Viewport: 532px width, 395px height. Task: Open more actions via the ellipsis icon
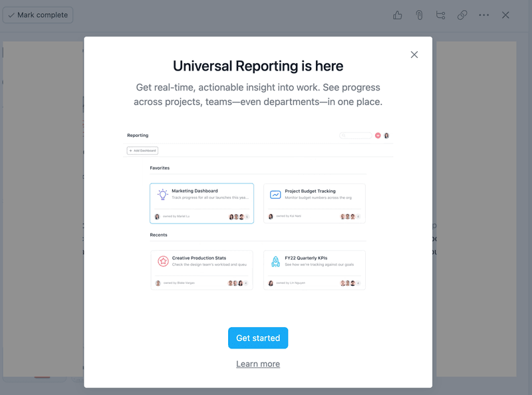point(483,15)
